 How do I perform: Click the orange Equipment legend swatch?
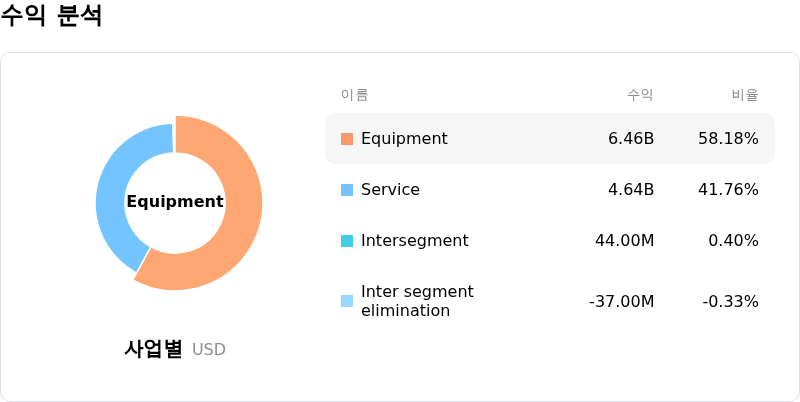pos(347,139)
